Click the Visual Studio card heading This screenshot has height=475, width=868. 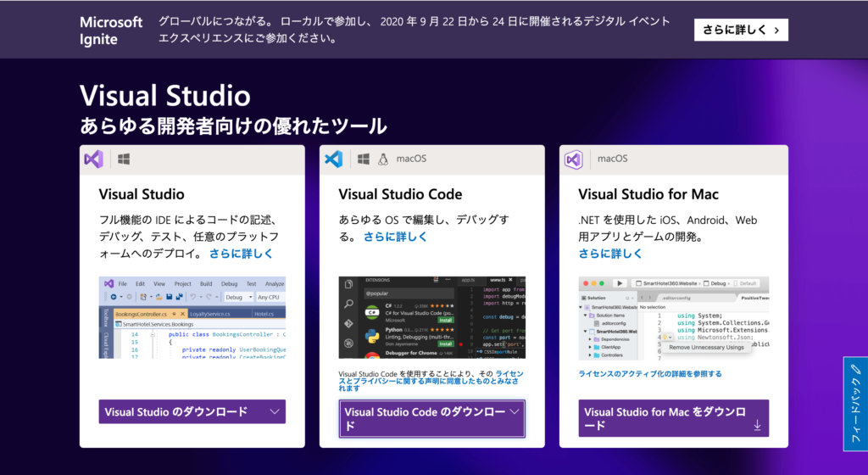click(142, 194)
